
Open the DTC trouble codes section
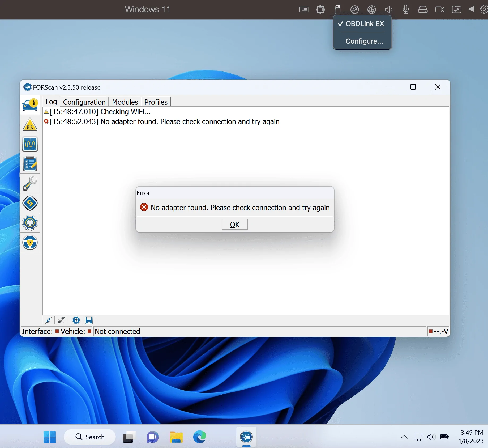30,125
